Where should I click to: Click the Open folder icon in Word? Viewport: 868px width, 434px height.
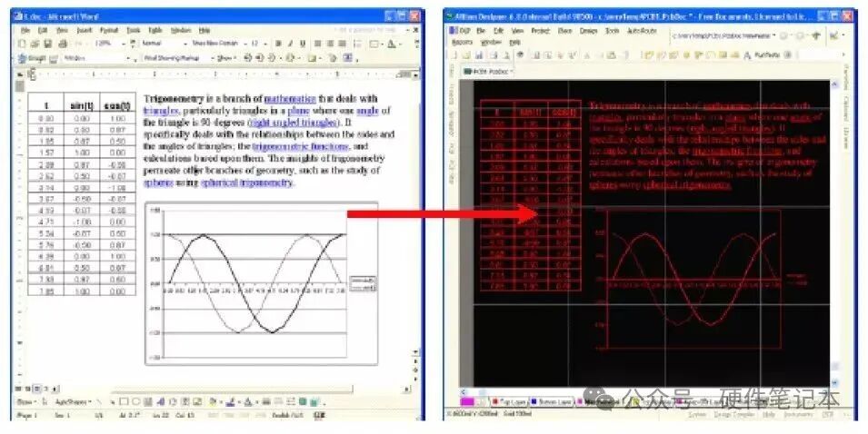pos(35,44)
